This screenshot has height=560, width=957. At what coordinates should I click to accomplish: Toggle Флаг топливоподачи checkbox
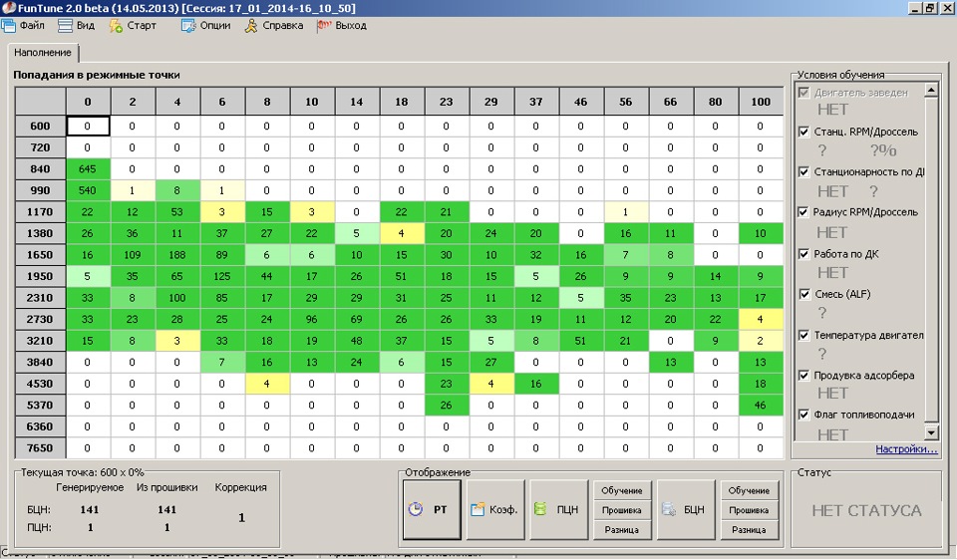point(803,415)
